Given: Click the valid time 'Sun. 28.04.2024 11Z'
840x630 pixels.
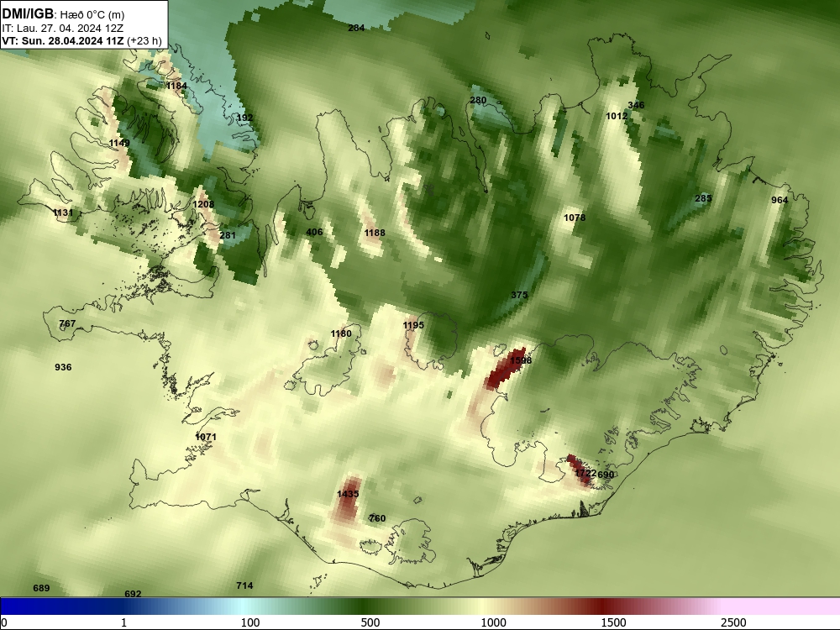Looking at the screenshot, I should (x=73, y=40).
